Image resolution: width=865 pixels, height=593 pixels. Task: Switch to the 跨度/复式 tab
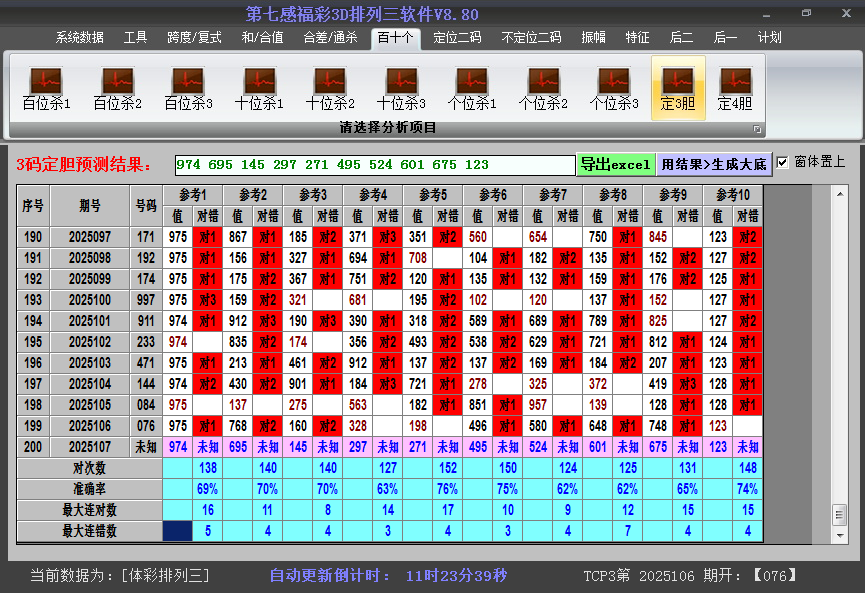(194, 38)
